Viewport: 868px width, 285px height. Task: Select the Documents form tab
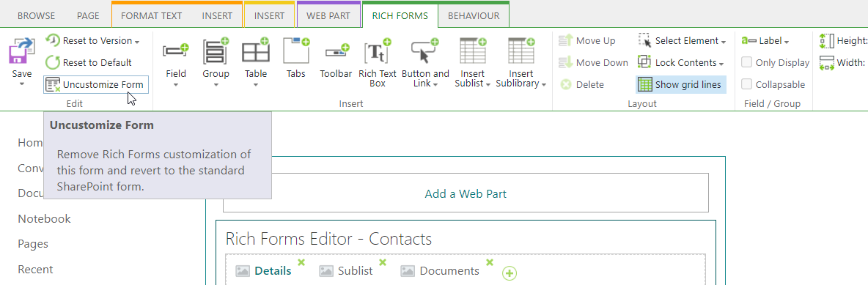pyautogui.click(x=440, y=271)
